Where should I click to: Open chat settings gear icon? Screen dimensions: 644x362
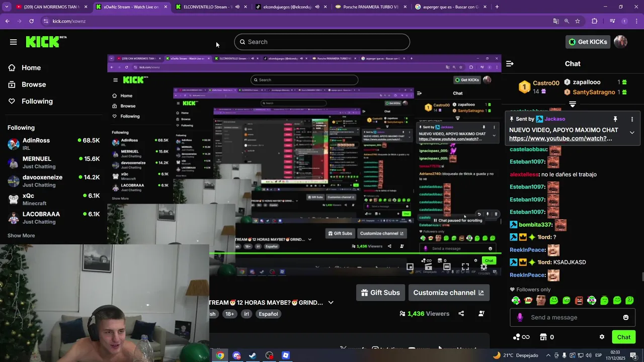[602, 337]
